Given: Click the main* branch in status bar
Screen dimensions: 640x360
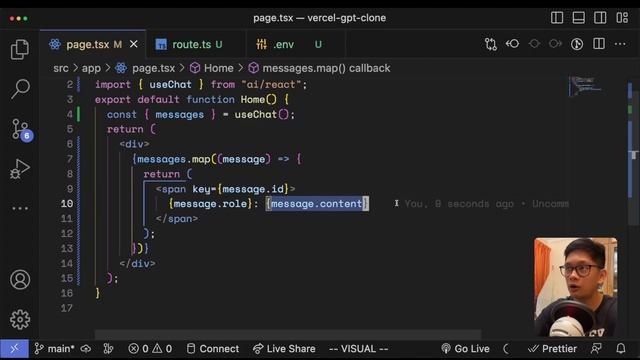Looking at the screenshot, I should click(x=55, y=349).
